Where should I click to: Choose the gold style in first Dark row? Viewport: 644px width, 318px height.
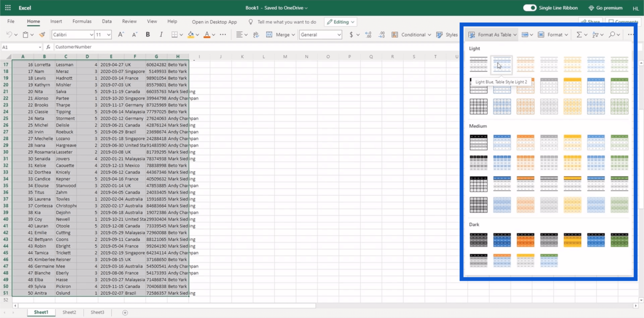coord(572,240)
